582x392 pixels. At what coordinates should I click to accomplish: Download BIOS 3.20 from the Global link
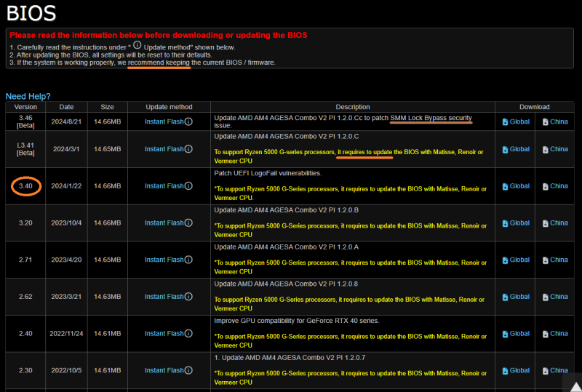519,223
